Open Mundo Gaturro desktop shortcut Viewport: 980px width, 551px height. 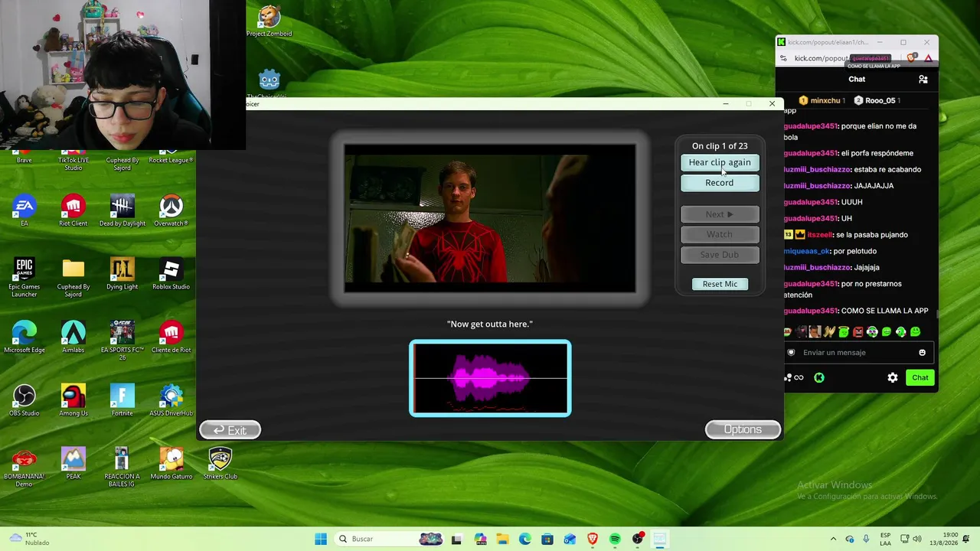tap(171, 464)
